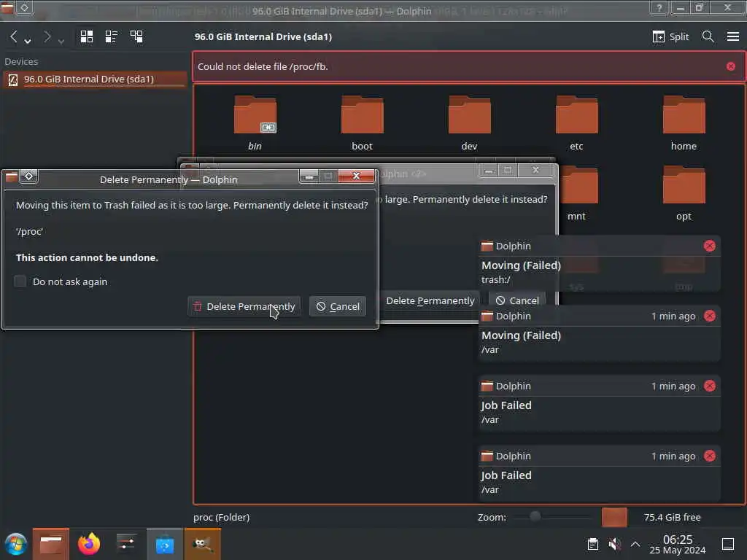This screenshot has height=560, width=747.
Task: Click the Devices section header
Action: (x=21, y=61)
